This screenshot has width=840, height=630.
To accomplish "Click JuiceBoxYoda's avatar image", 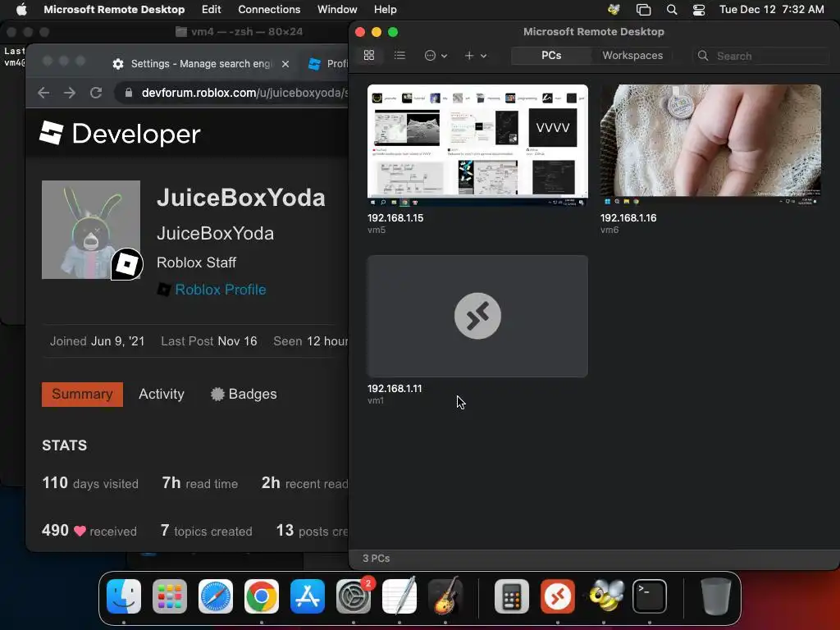I will pyautogui.click(x=91, y=230).
